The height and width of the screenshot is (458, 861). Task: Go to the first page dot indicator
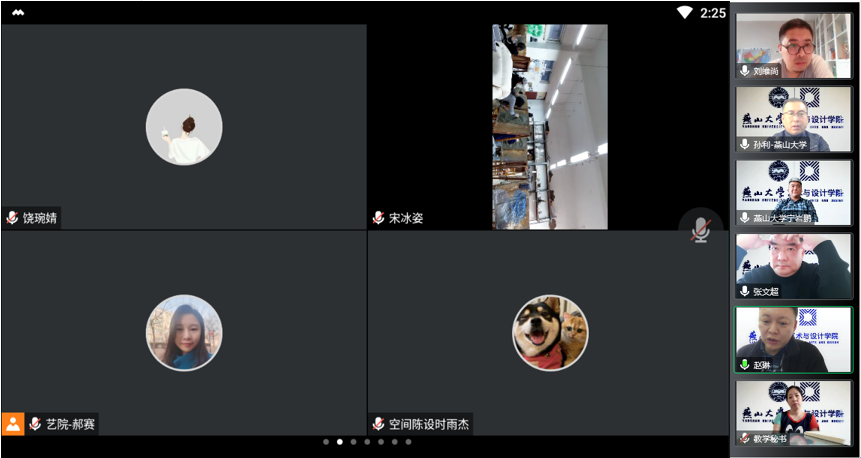[x=325, y=441]
